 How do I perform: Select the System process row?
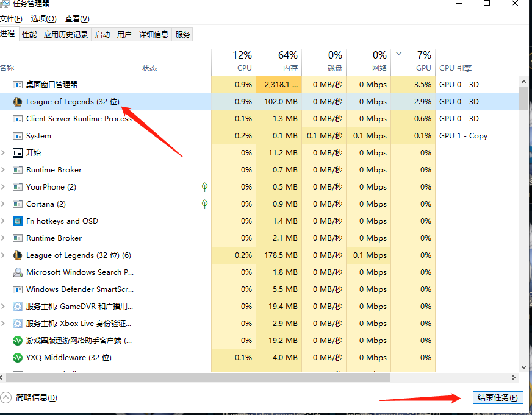259,136
